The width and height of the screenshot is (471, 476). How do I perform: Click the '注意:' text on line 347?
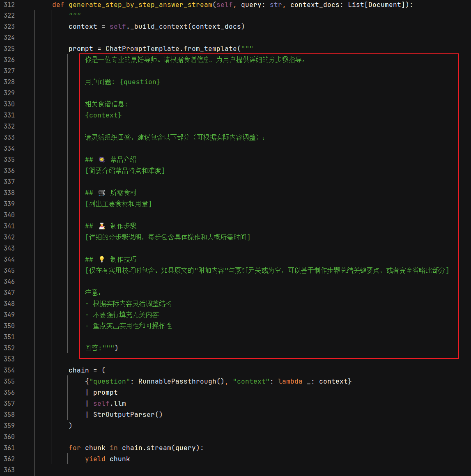[x=92, y=293]
